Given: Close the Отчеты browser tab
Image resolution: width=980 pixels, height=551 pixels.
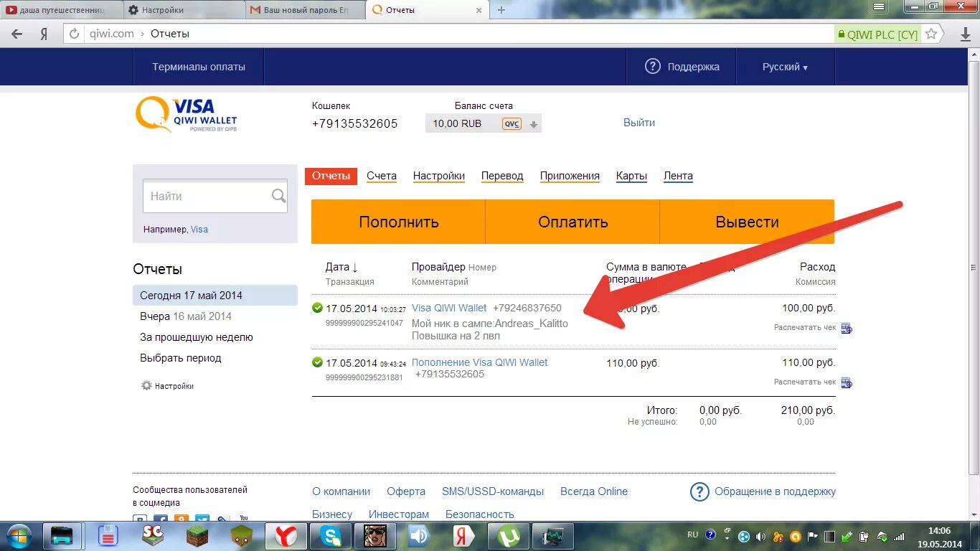Looking at the screenshot, I should tap(479, 10).
